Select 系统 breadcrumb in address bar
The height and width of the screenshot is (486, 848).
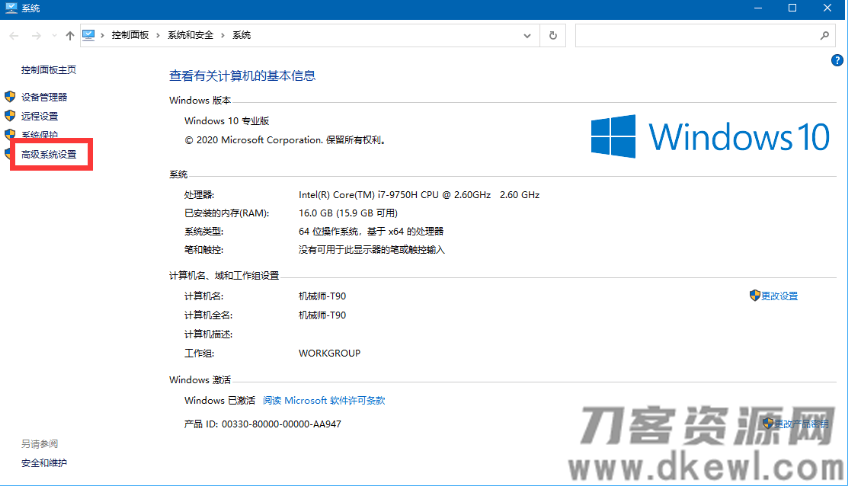pos(241,35)
